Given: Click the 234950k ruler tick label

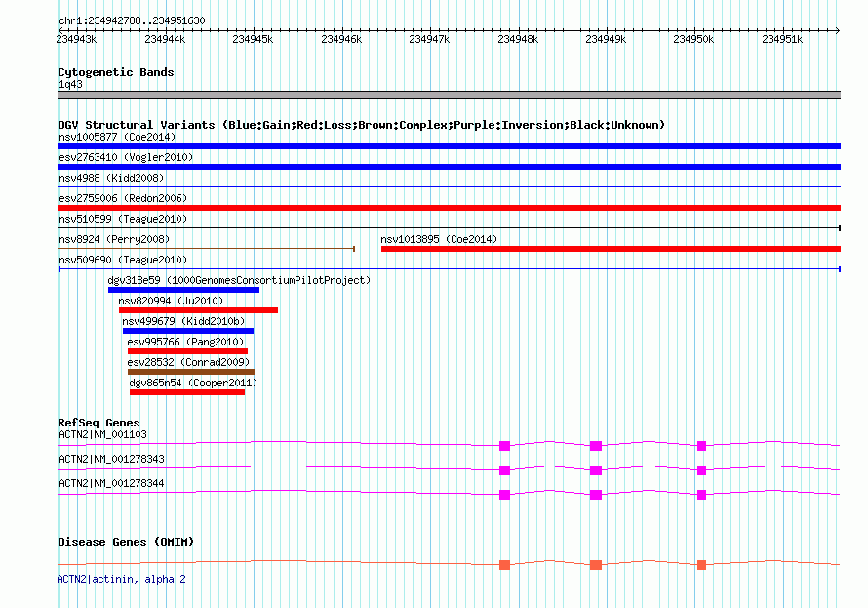Looking at the screenshot, I should (693, 39).
